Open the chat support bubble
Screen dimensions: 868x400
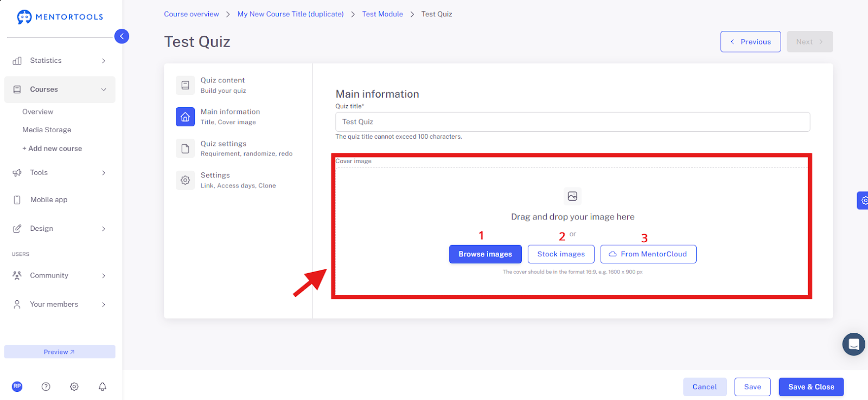tap(853, 344)
